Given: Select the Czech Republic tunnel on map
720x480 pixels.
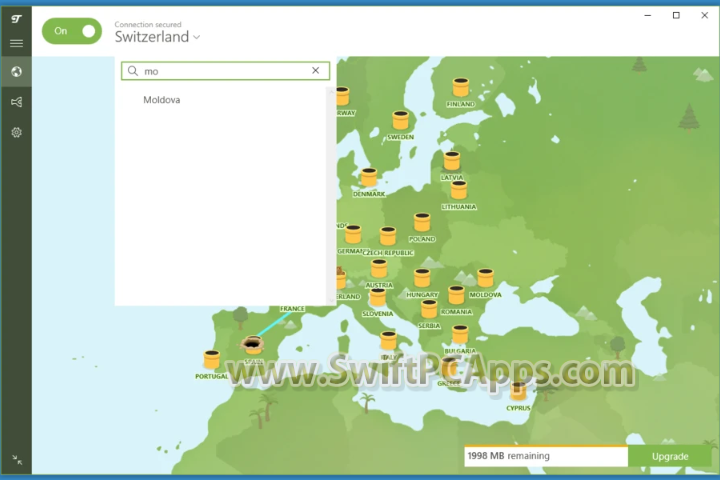Looking at the screenshot, I should tap(388, 236).
